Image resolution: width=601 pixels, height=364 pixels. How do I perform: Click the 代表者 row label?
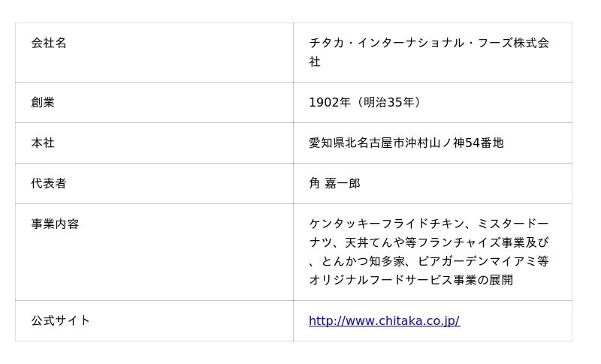coord(49,184)
